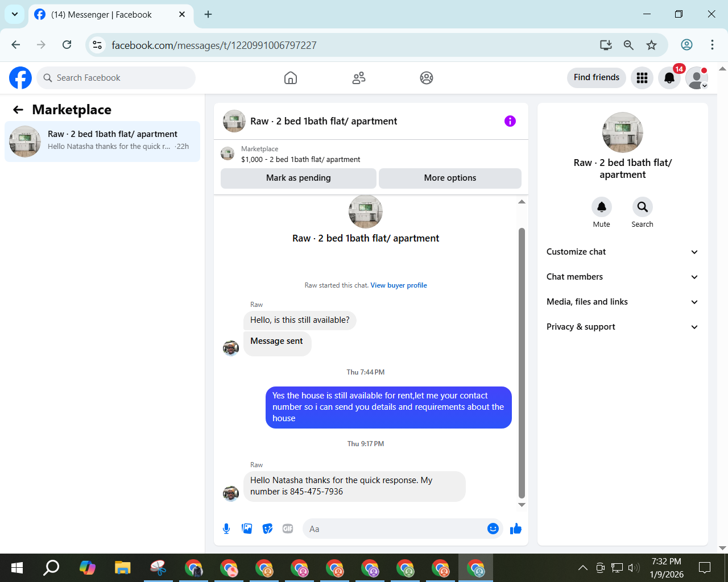Expand Customize chat section
728x582 pixels.
coord(623,252)
